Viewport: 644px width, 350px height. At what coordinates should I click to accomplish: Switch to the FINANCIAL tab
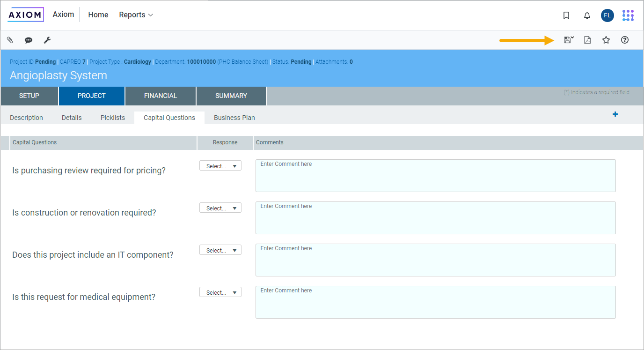click(x=161, y=96)
